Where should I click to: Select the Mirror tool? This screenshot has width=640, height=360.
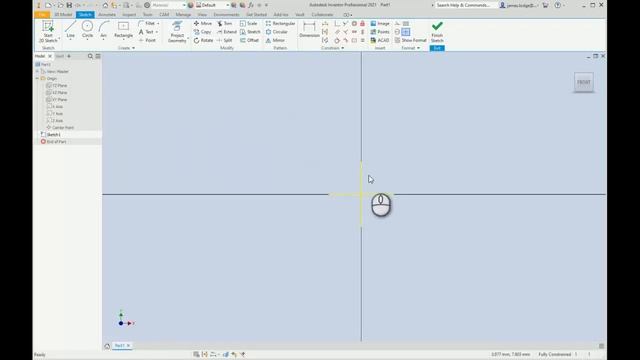click(x=275, y=40)
